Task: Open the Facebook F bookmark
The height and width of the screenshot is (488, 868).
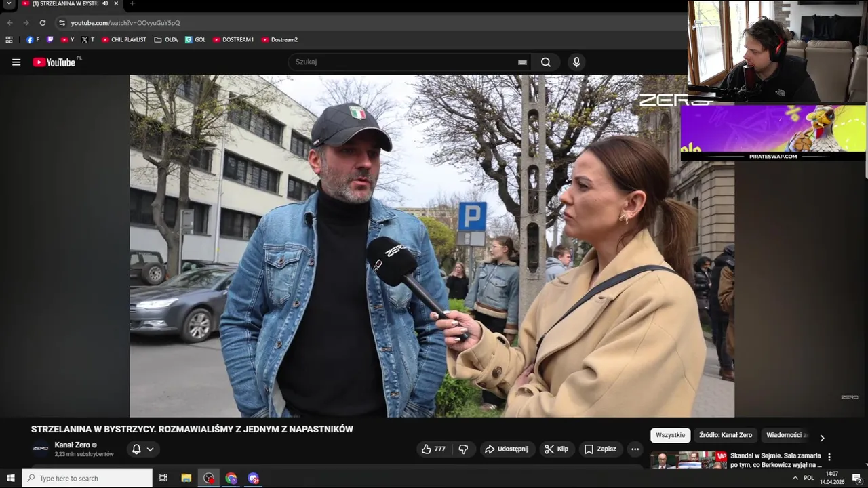Action: 33,40
